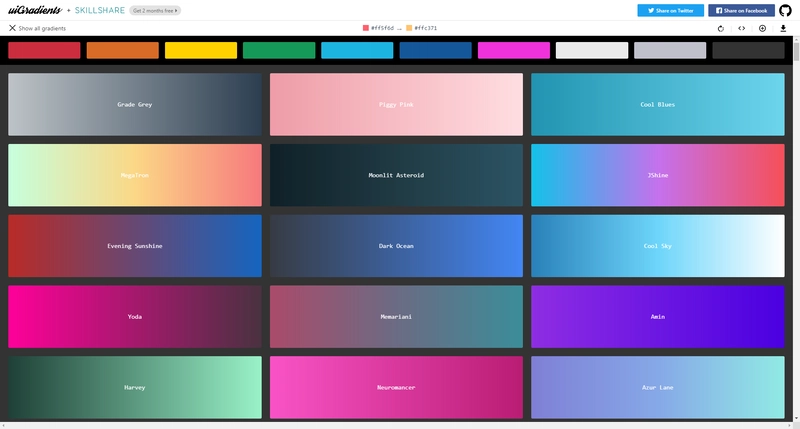This screenshot has width=800, height=429.
Task: Click the add gradient plus icon
Action: click(762, 29)
